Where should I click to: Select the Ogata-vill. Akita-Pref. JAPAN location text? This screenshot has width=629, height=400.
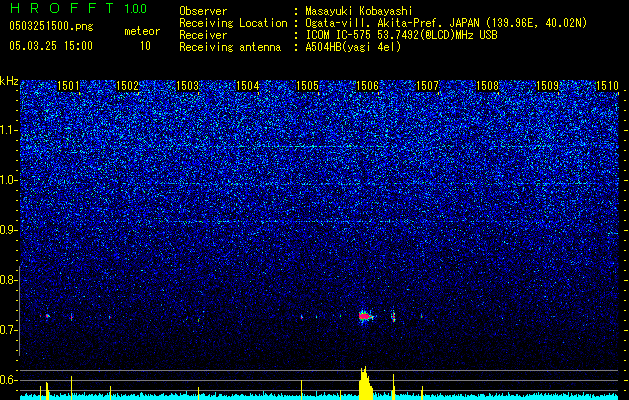(x=446, y=23)
